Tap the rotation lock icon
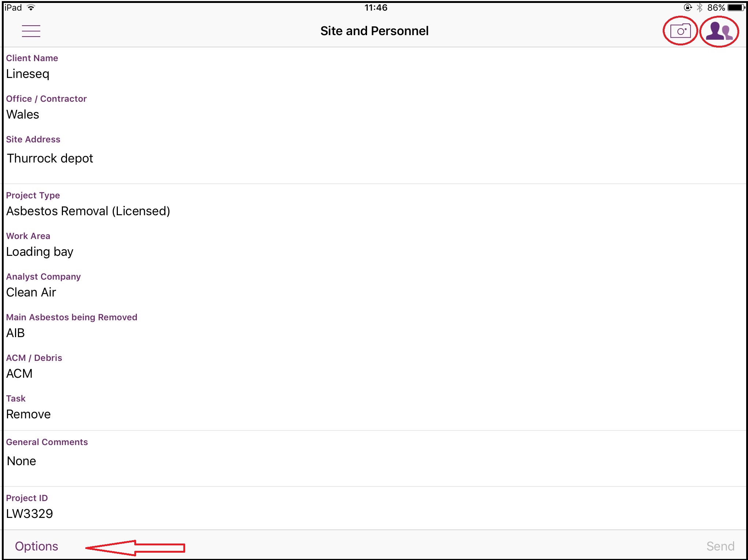The width and height of the screenshot is (748, 560). 688,7
